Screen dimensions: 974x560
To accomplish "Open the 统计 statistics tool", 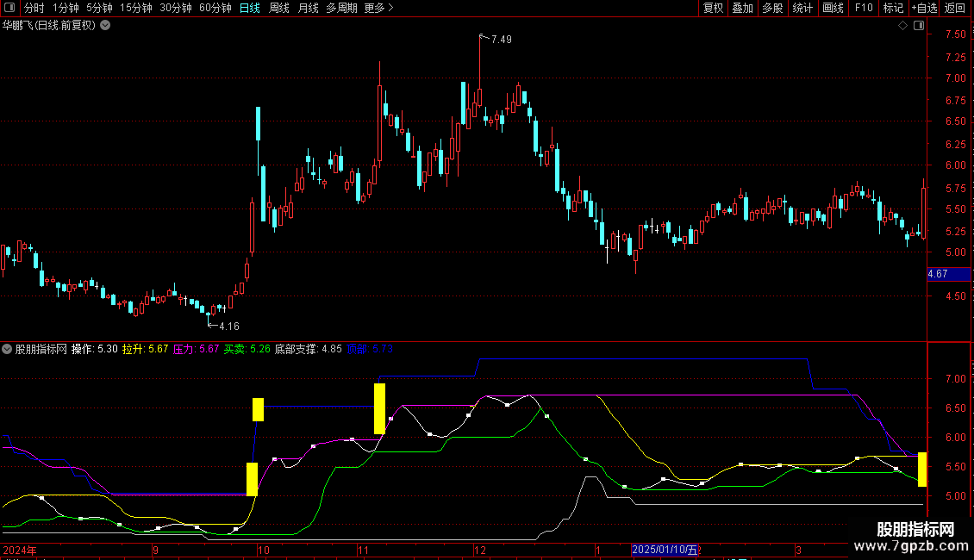I will [802, 8].
